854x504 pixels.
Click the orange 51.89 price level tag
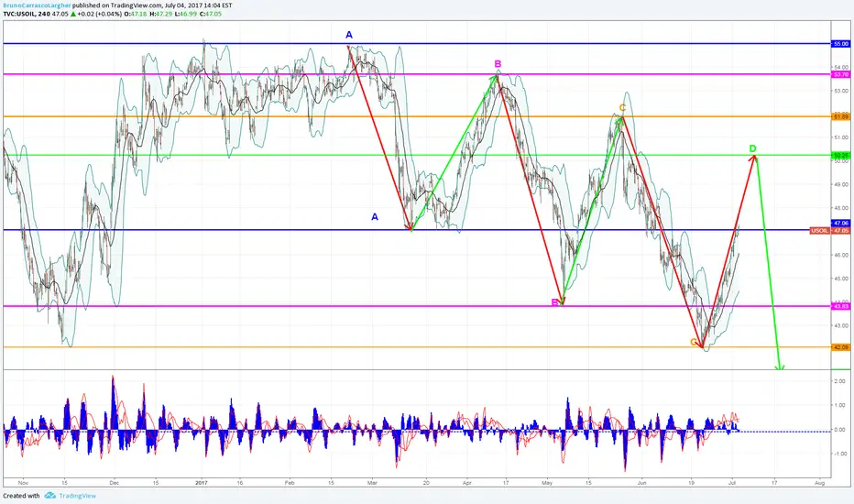(840, 116)
